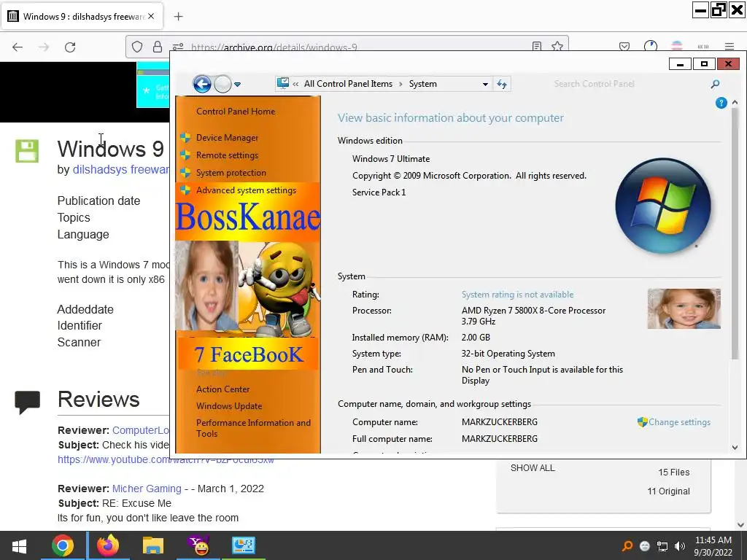Viewport: 747px width, 560px height.
Task: Click Firefox back button
Action: 18,47
